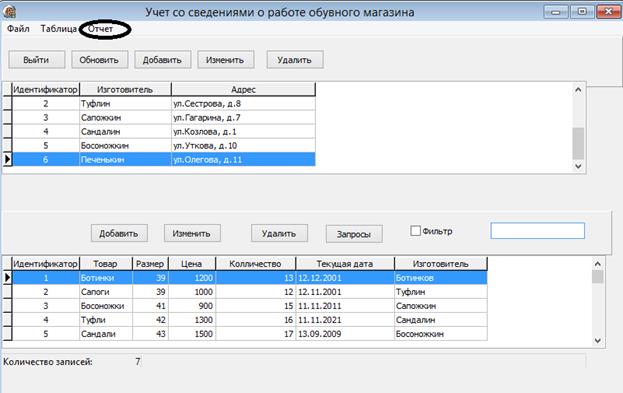Image resolution: width=623 pixels, height=393 pixels.
Task: Click the lower Изменить button near Запросы
Action: [x=192, y=233]
